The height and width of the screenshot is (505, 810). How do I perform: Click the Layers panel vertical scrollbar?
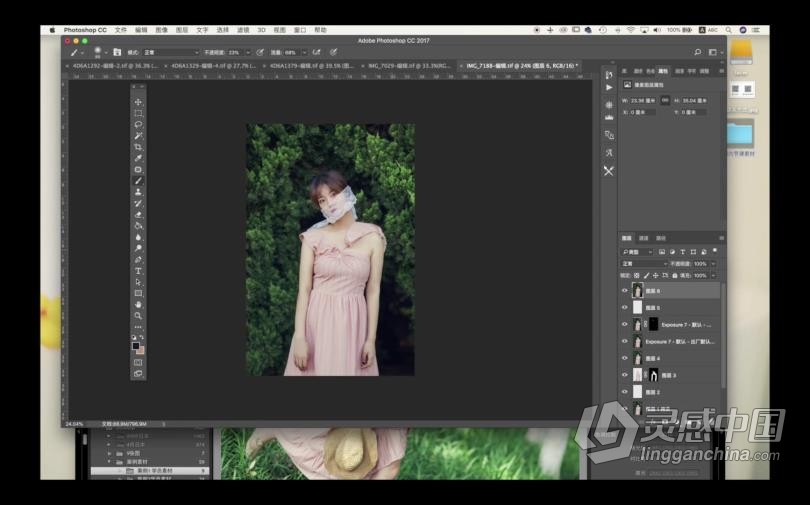(722, 336)
